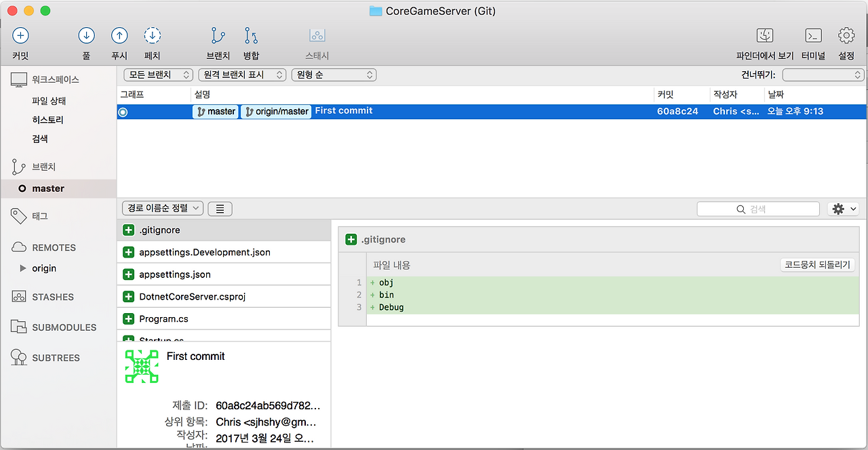Image resolution: width=868 pixels, height=450 pixels.
Task: Click the 스테시 (Stash) toolbar icon
Action: pos(317,35)
